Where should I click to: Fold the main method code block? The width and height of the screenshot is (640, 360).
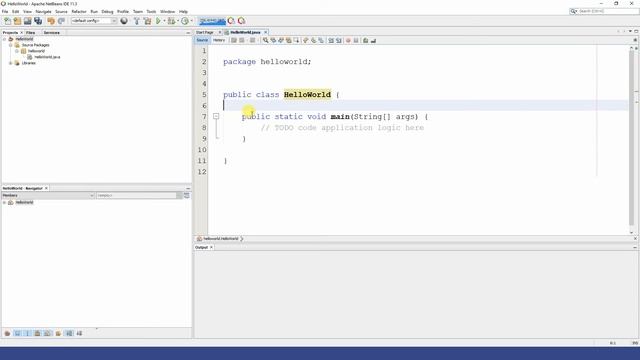[216, 116]
